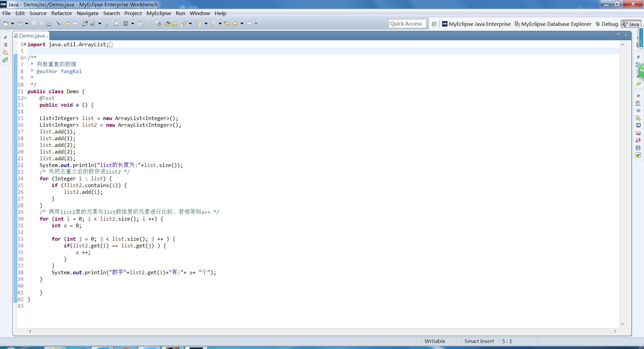This screenshot has height=349, width=644.
Task: Open the Source menu
Action: 38,13
